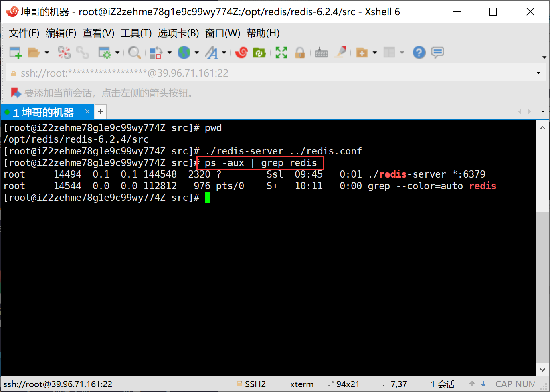Screen dimensions: 550x392
Task: Expand the globe encoding dropdown arrow
Action: 196,53
